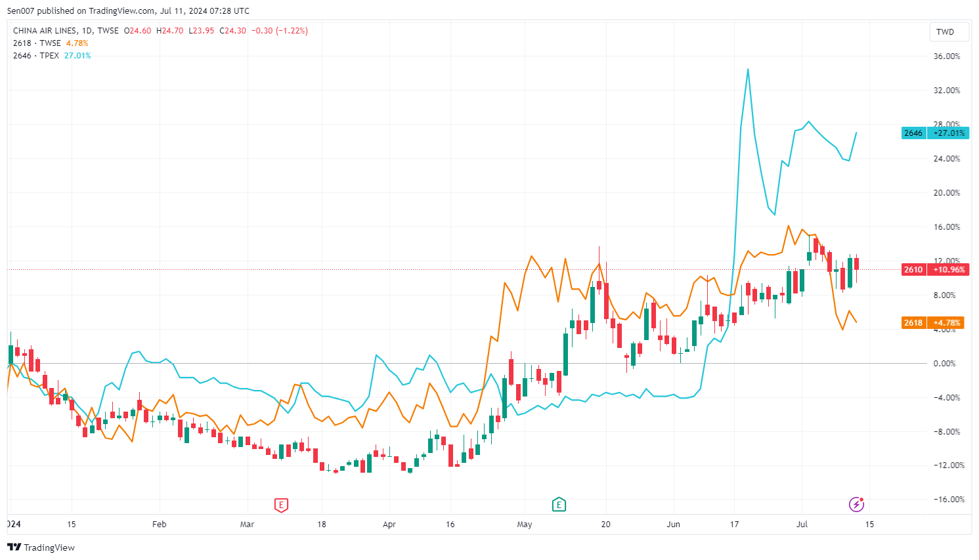
Task: Select the 2610 red price label
Action: pos(913,269)
